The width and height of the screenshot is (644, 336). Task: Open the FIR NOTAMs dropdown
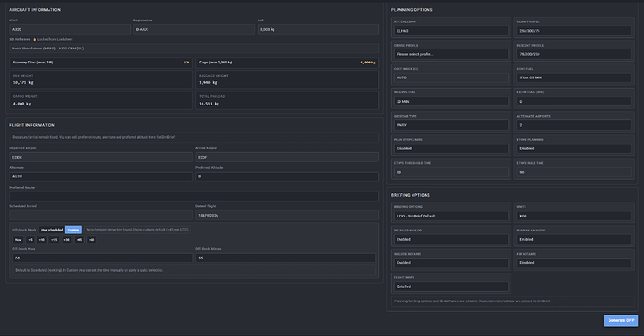point(574,263)
